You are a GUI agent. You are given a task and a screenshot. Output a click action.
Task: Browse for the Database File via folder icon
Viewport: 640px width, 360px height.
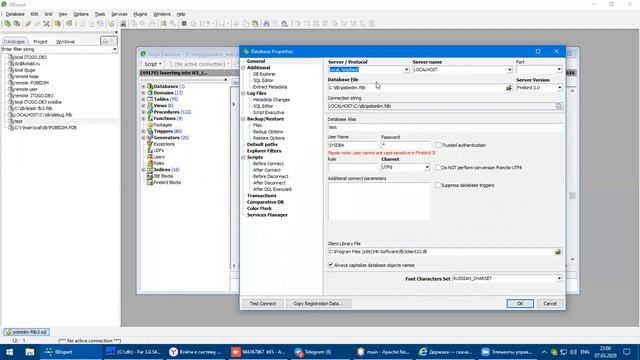(x=509, y=88)
